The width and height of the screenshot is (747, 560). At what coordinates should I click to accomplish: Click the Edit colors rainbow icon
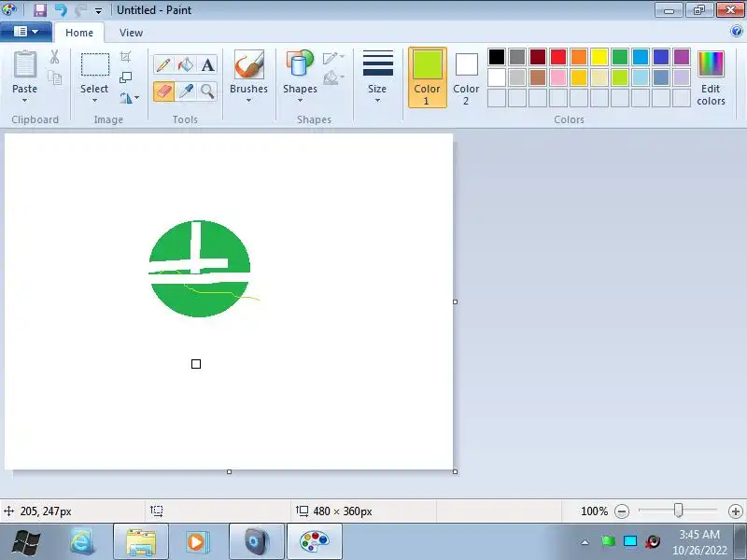711,63
